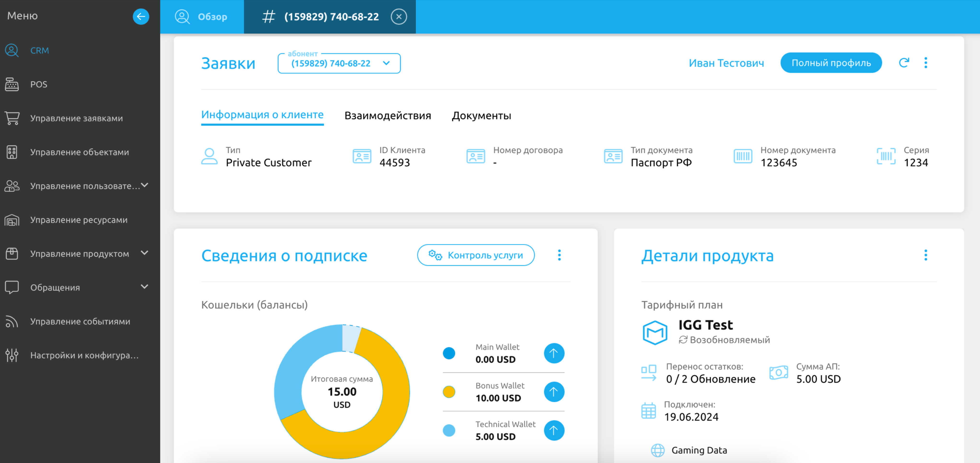Top up Technical Wallet with the arrow button

(x=554, y=430)
